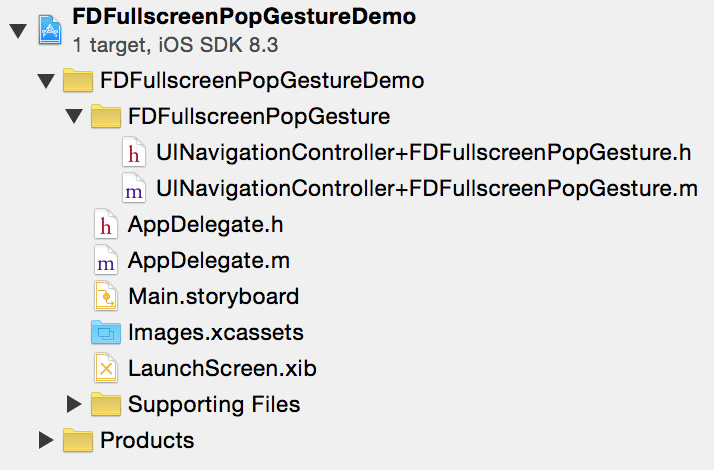The width and height of the screenshot is (714, 470).
Task: Click the AppDelegate.h header file icon
Action: (x=106, y=224)
